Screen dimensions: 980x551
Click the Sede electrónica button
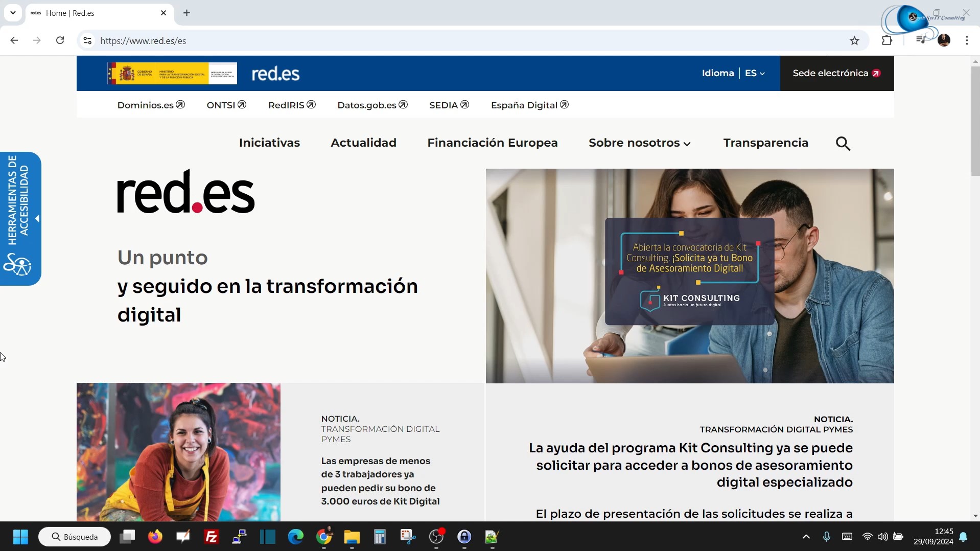(836, 73)
